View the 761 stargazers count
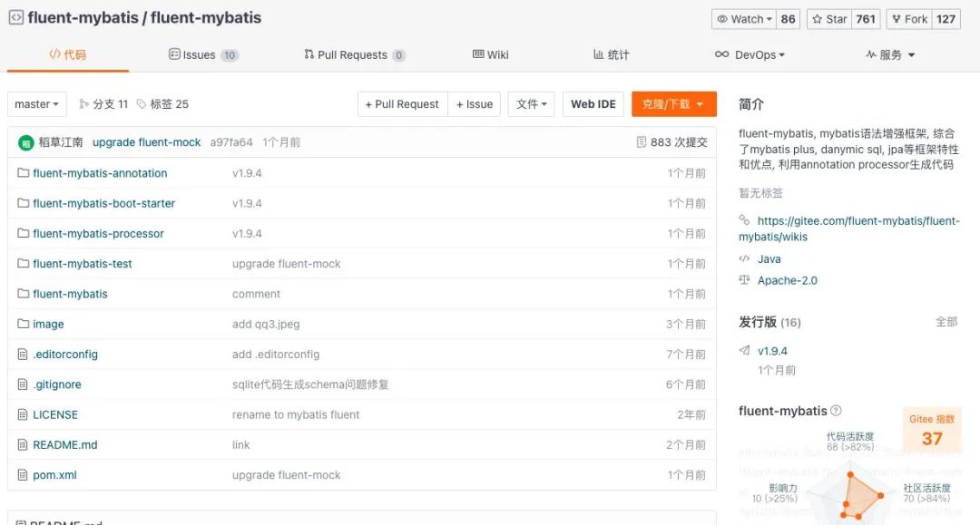Viewport: 980px width, 525px height. 866,19
